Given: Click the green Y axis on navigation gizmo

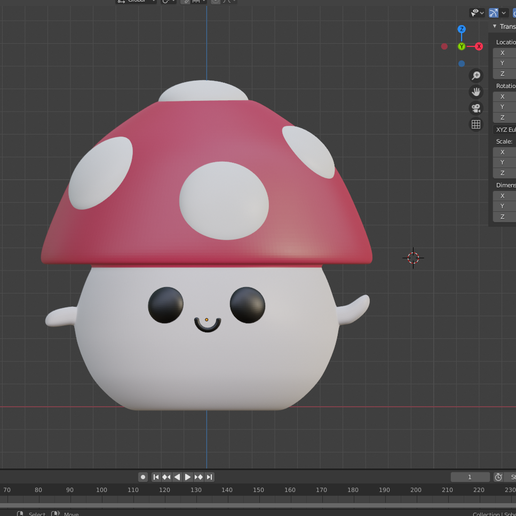Looking at the screenshot, I should pos(461,46).
